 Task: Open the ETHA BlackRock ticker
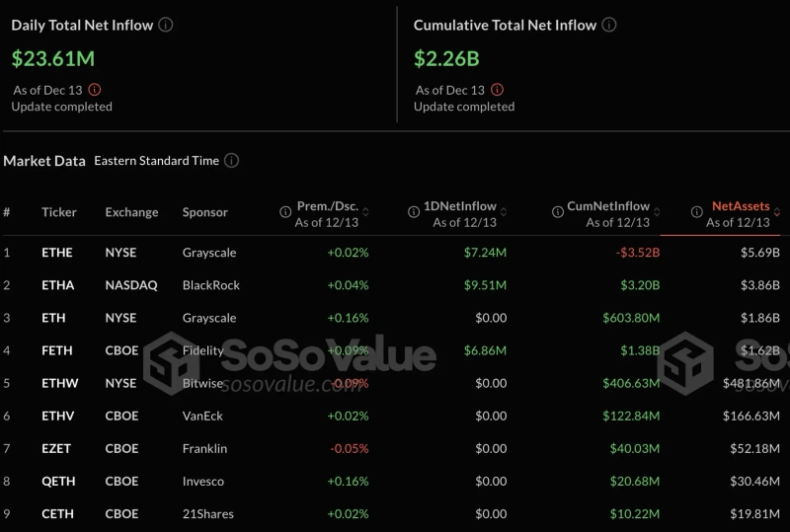(x=56, y=285)
